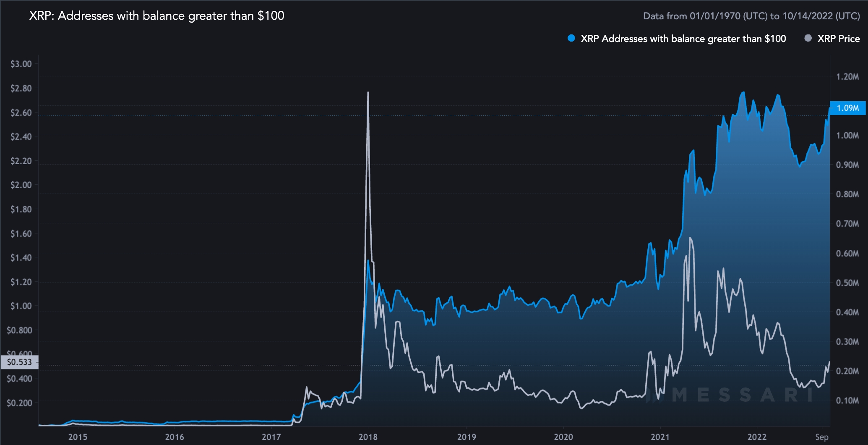Click the $2.80 price axis label
Screen dimensions: 868x445
[21, 88]
